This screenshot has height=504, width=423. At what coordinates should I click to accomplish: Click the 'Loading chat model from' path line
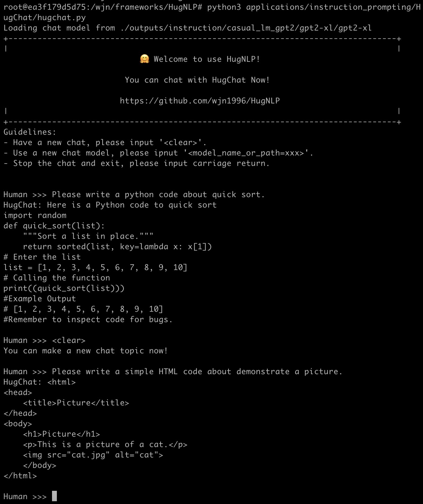tap(188, 28)
